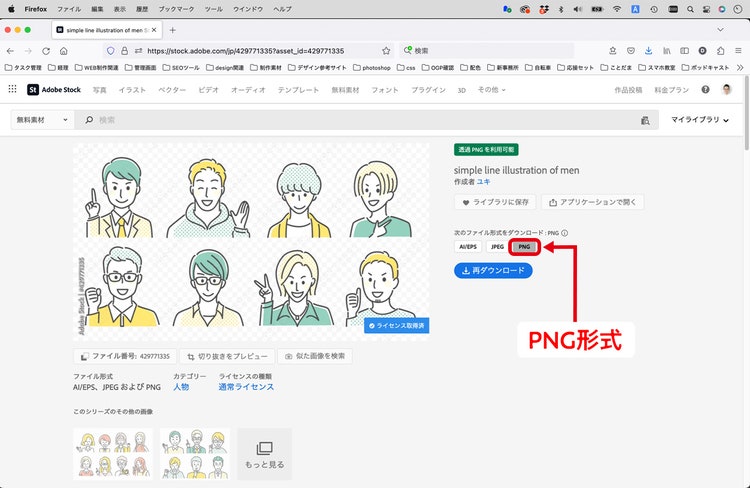Click the PNG format info icon
This screenshot has height=488, width=750.
pos(564,233)
